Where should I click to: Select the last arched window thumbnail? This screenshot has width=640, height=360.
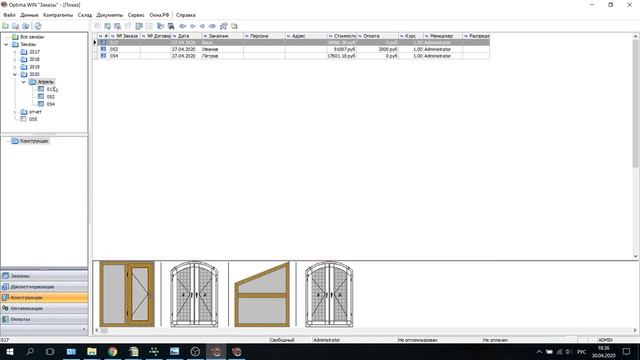coord(329,294)
